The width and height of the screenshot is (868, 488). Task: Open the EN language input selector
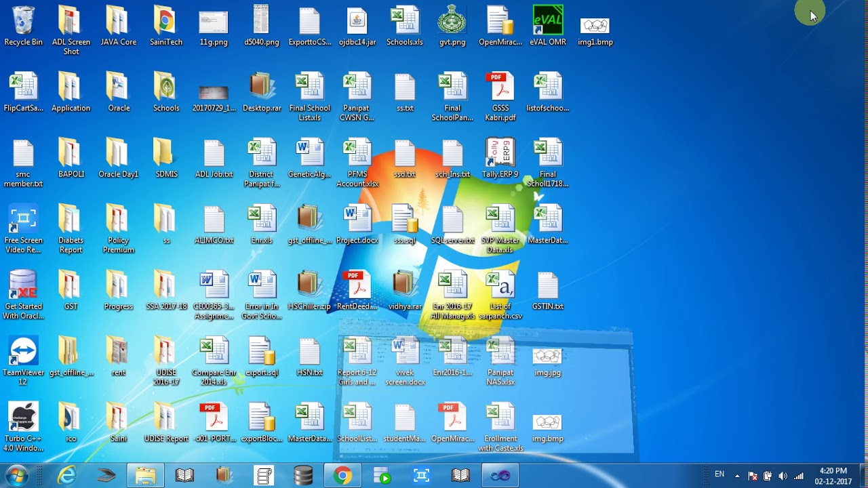click(719, 474)
